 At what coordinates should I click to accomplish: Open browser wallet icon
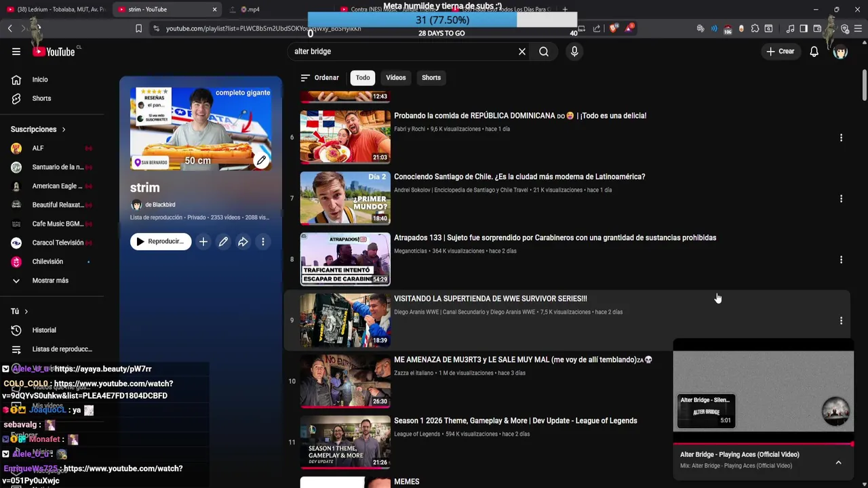[816, 28]
